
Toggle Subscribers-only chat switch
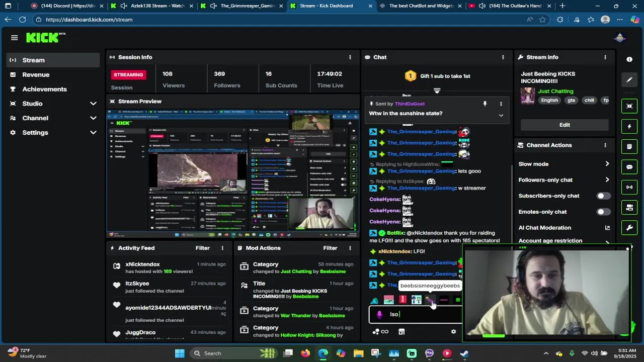coord(603,196)
